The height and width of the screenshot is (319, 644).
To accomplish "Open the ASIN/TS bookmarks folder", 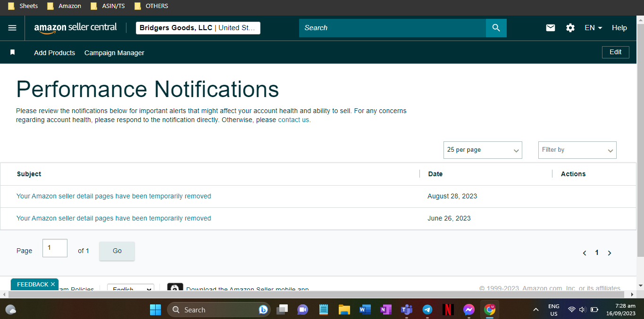I will point(108,6).
